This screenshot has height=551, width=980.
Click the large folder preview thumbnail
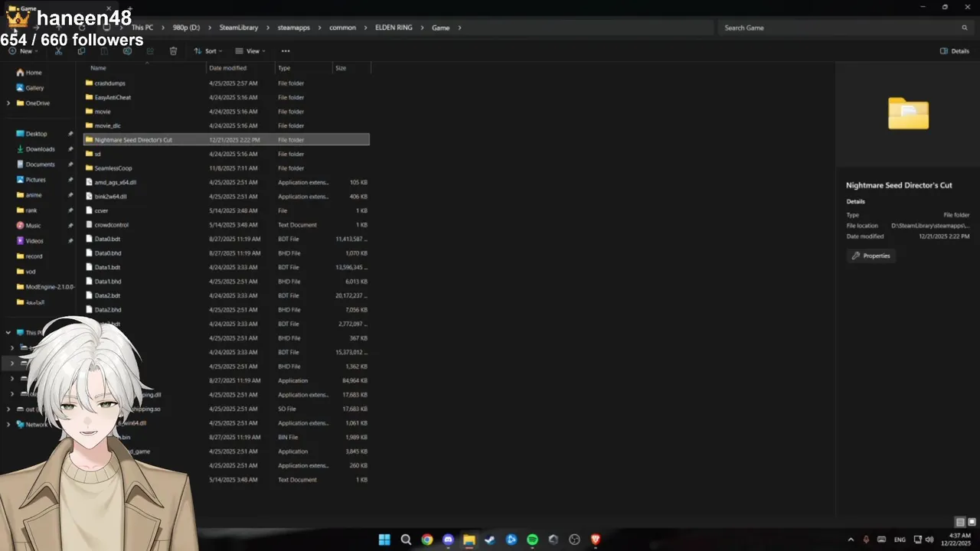[x=908, y=114]
